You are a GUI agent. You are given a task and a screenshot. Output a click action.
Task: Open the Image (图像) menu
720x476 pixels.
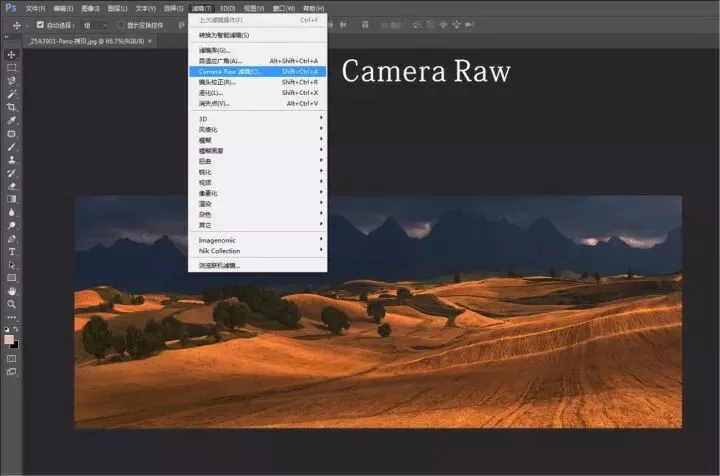point(90,8)
